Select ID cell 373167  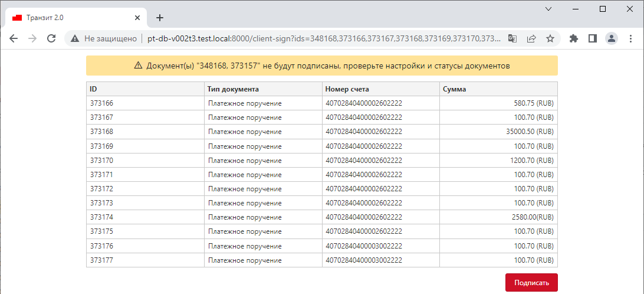[145, 117]
